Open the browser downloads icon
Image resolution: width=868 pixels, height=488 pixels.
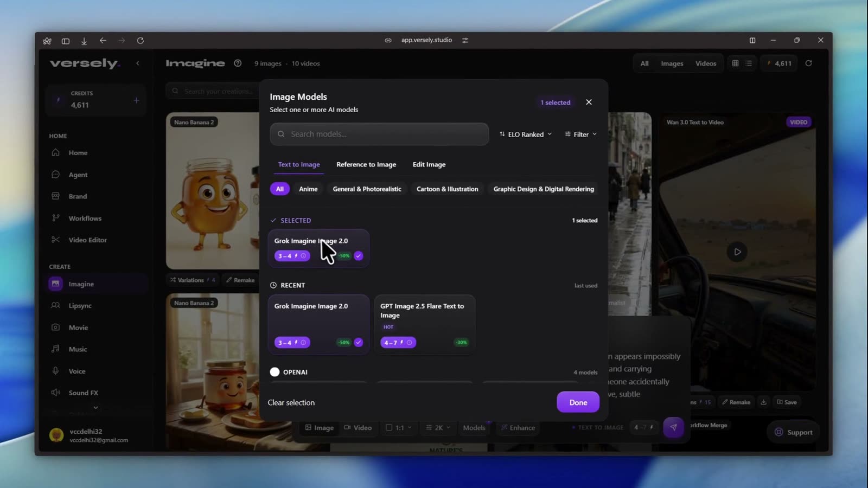pyautogui.click(x=84, y=41)
